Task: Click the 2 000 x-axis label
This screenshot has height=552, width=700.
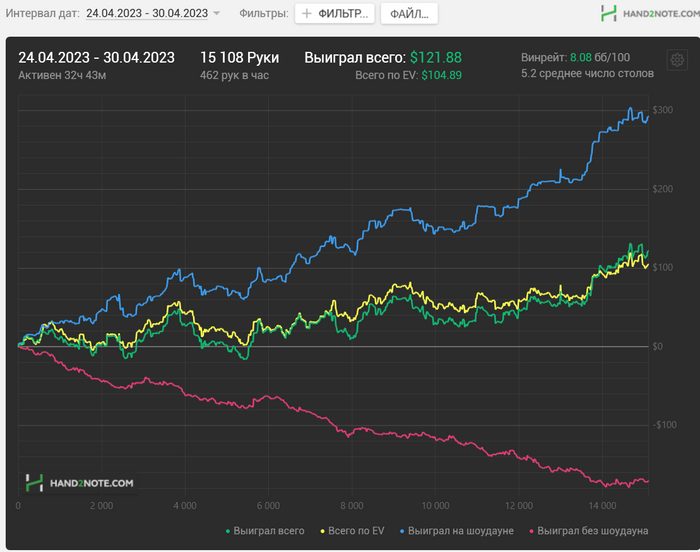Action: click(101, 506)
